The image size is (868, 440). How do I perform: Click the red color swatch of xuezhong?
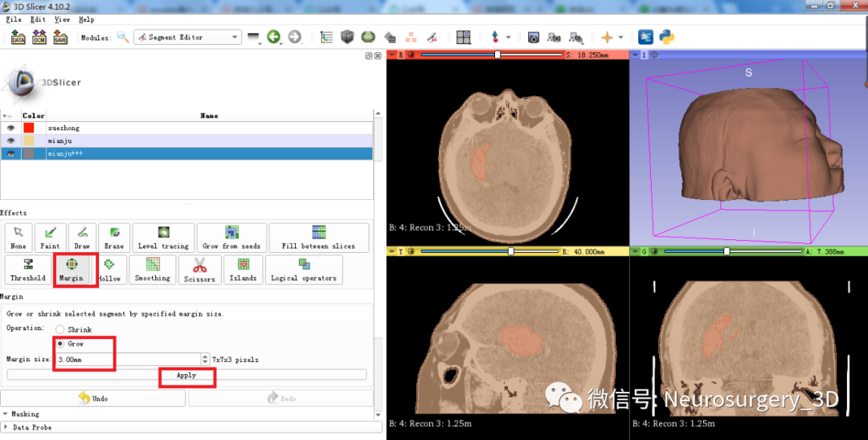click(x=29, y=128)
